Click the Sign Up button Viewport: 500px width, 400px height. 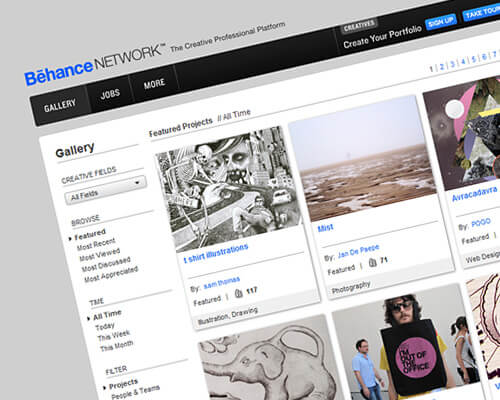441,22
